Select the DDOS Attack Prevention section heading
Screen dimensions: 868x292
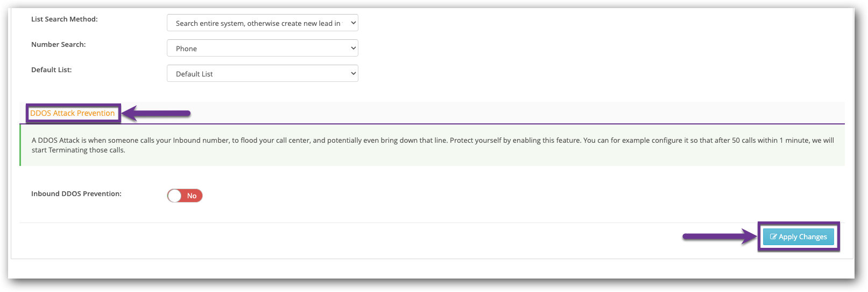coord(73,113)
